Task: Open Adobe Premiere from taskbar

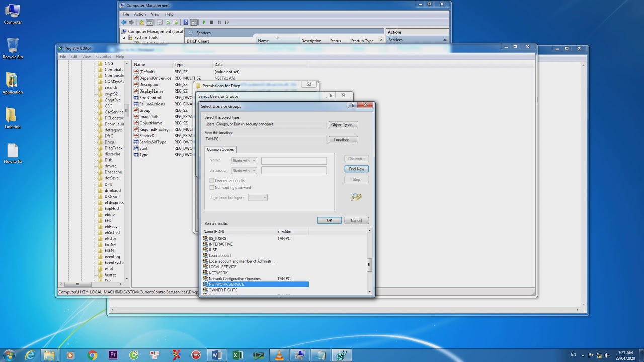Action: 113,355
